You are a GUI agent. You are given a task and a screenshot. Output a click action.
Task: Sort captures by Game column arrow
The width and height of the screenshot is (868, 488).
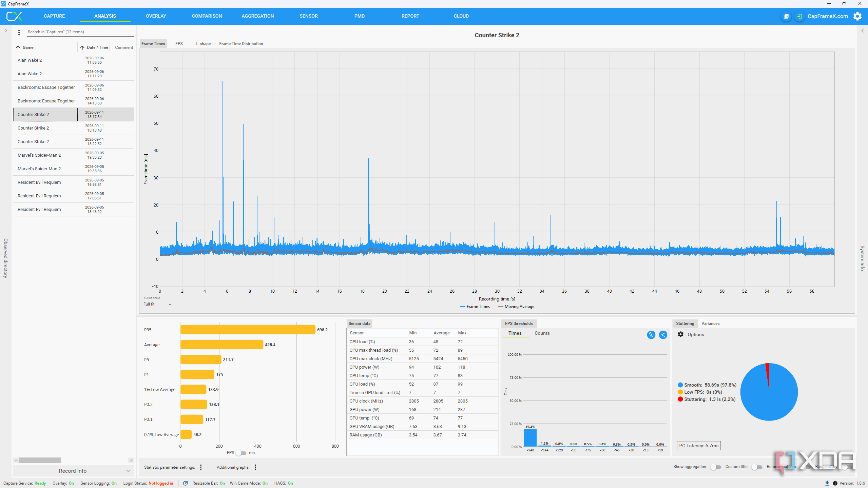click(18, 47)
